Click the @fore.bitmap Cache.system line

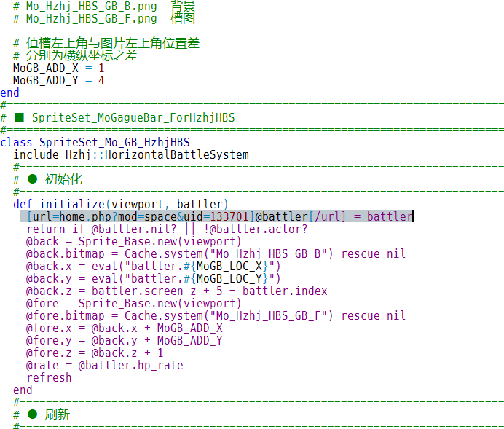point(216,315)
